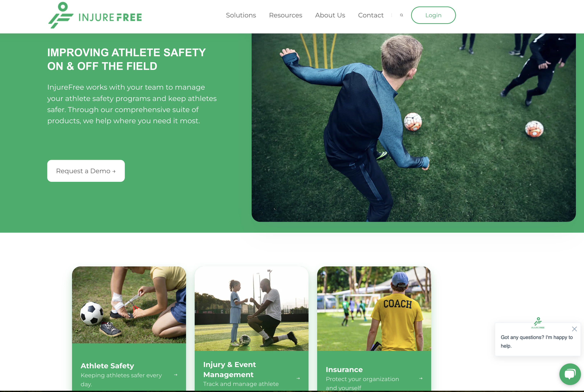The image size is (584, 392).
Task: Open Injury & Event Management heading
Action: coord(229,370)
